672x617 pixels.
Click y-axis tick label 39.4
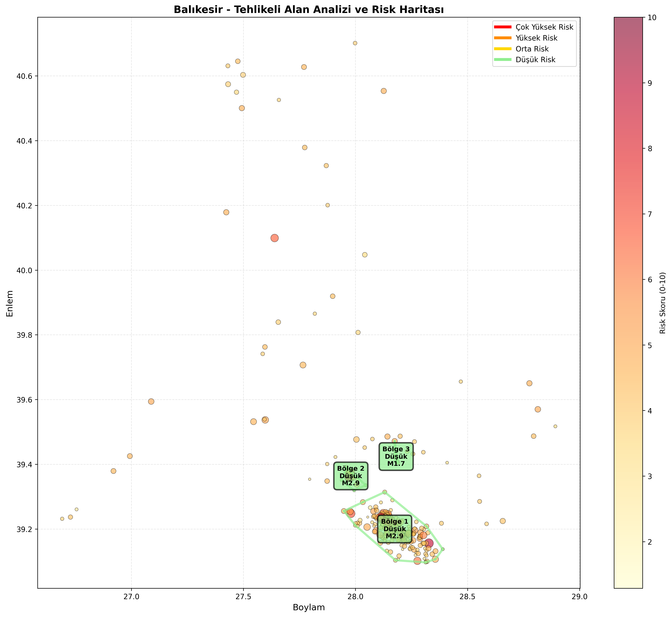(25, 464)
